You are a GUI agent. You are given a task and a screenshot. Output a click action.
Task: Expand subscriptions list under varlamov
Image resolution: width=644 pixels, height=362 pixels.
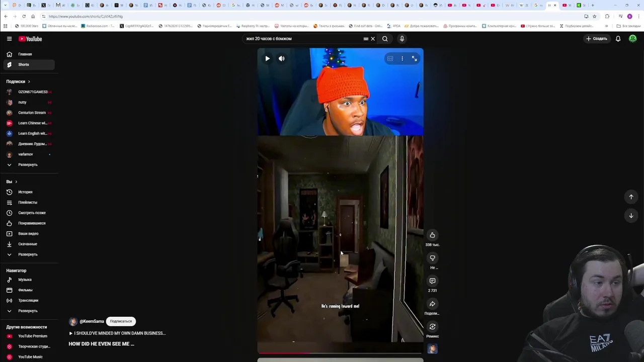[29, 164]
